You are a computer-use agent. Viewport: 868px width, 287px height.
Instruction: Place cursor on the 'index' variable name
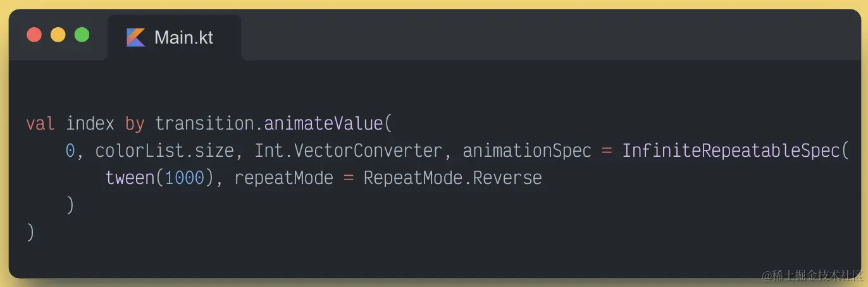[x=90, y=123]
